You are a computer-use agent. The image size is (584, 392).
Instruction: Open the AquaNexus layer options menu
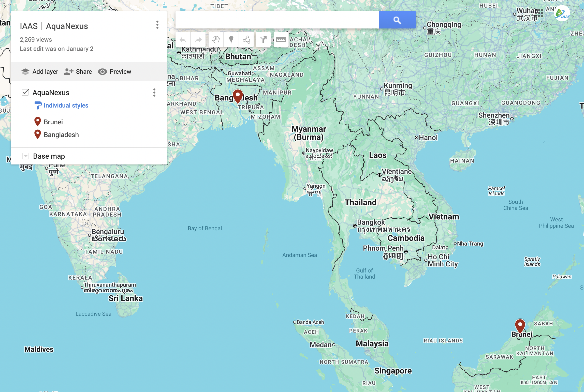[x=154, y=93]
